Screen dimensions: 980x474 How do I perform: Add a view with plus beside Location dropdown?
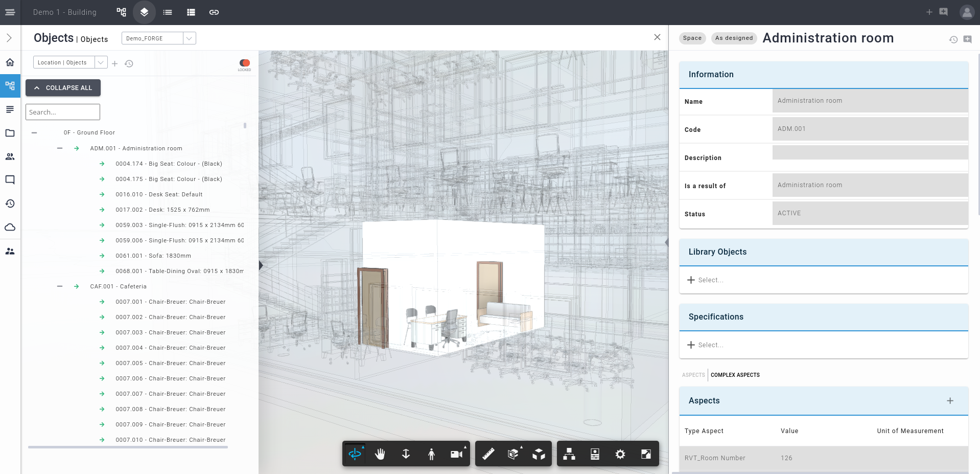tap(115, 63)
